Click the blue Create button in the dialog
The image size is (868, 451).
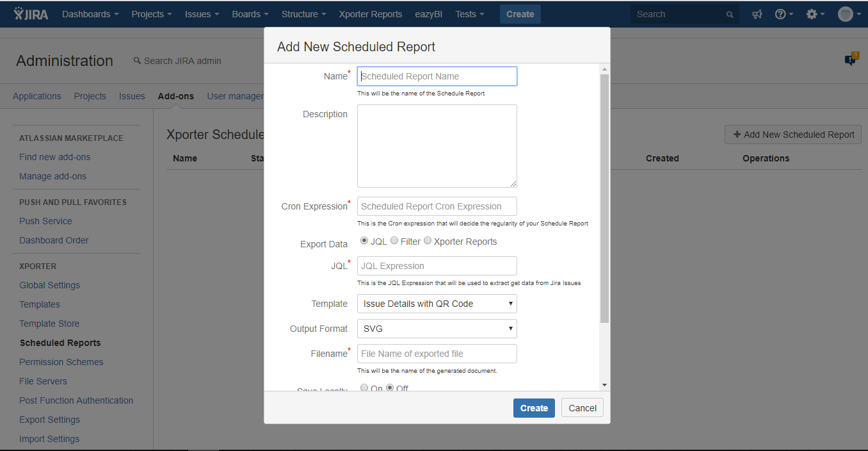coord(534,408)
